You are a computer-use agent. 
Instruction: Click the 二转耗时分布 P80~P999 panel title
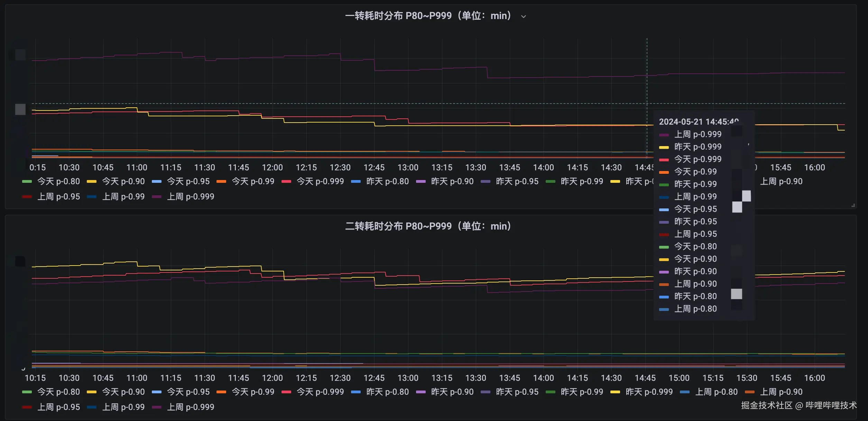(x=428, y=226)
